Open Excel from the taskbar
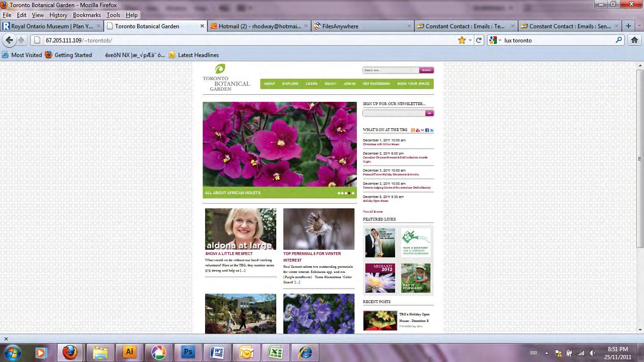This screenshot has height=362, width=644. [x=276, y=353]
